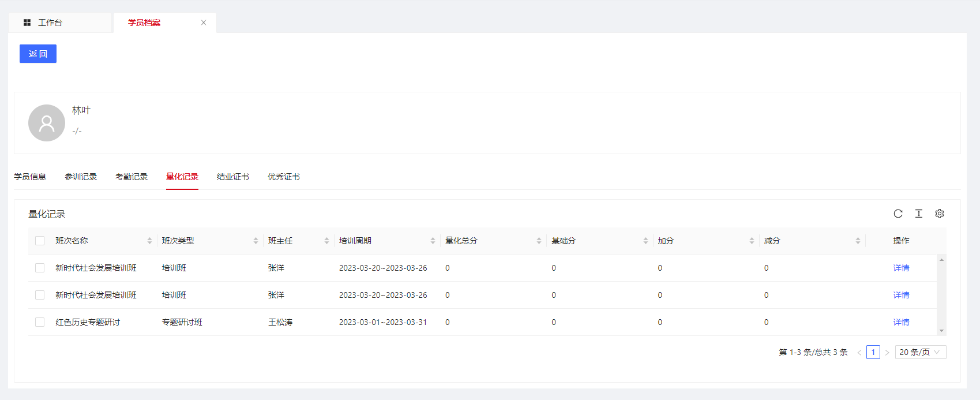Click the table scrollbar down arrow
Viewport: 980px width, 400px height.
941,331
